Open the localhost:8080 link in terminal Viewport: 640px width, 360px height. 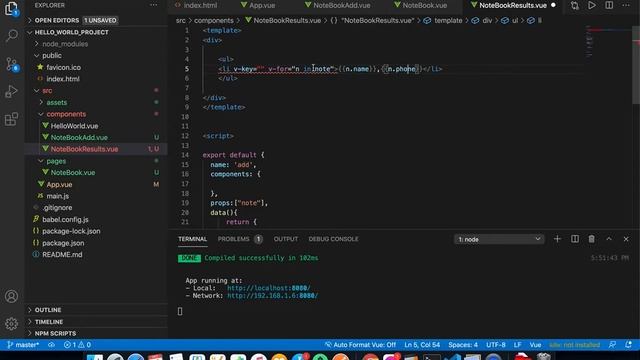click(269, 288)
